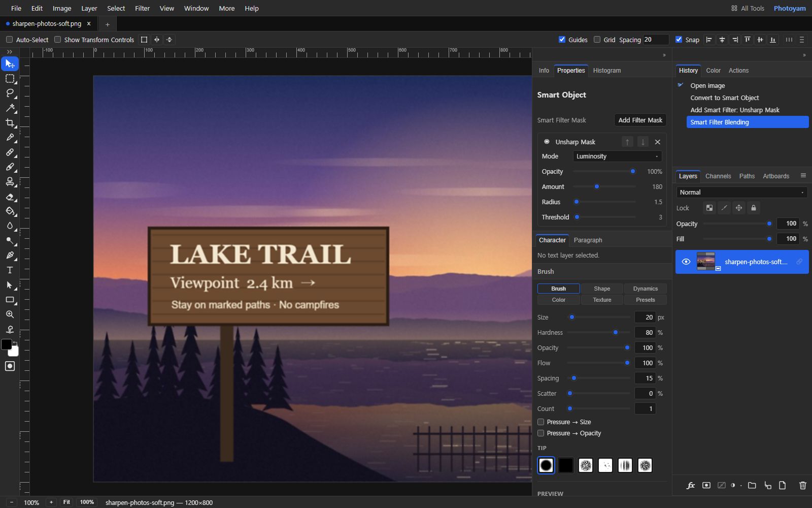Screen dimensions: 812x508
Task: Select the Zoom tool
Action: pos(10,314)
